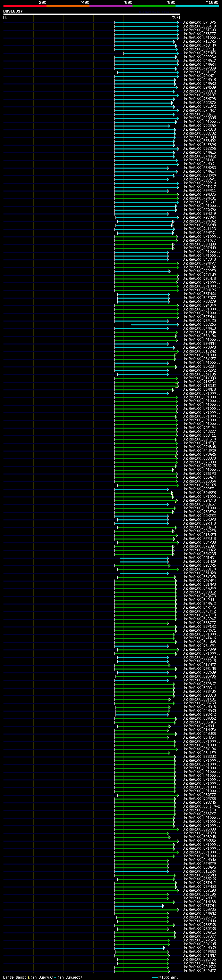Select label UniRef100_Q9VHF4
The width and height of the screenshot is (222, 980).
[x=199, y=581]
